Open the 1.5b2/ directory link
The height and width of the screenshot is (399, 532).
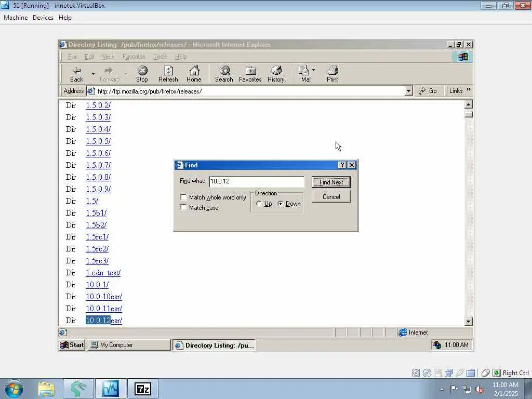(96, 225)
